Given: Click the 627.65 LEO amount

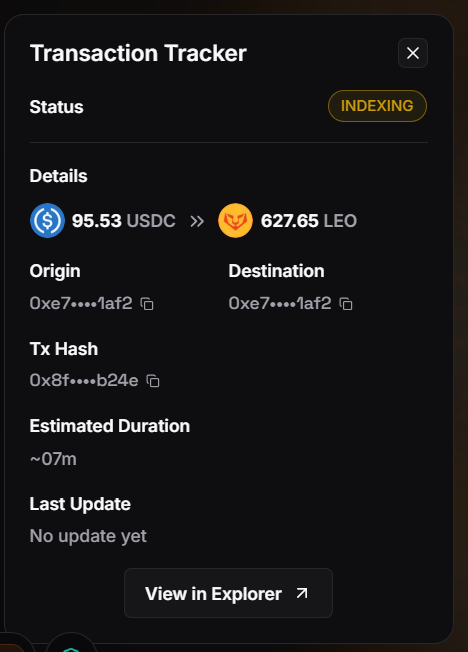Looking at the screenshot, I should (309, 221).
